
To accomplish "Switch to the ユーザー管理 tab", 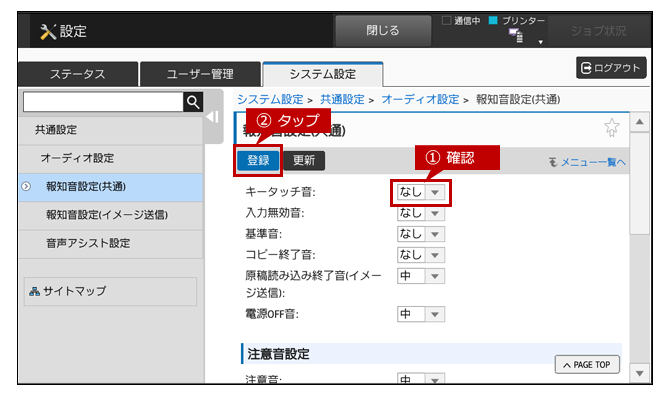I will click(x=200, y=74).
